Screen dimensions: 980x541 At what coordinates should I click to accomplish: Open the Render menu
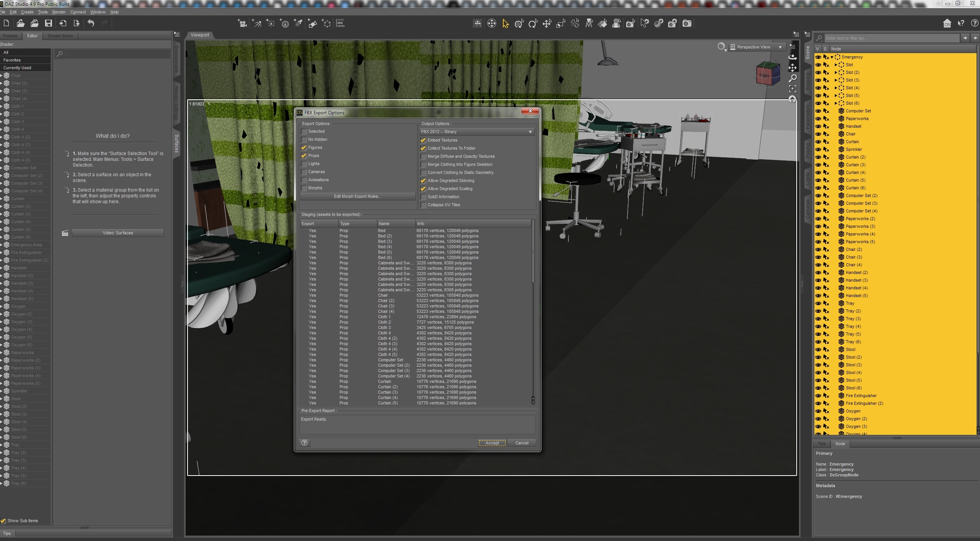(59, 12)
